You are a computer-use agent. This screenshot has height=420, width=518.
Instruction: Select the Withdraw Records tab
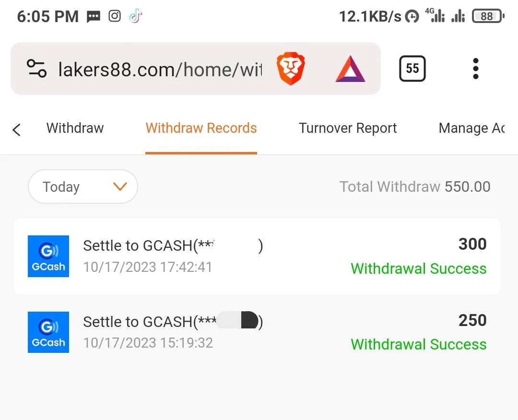click(x=201, y=128)
